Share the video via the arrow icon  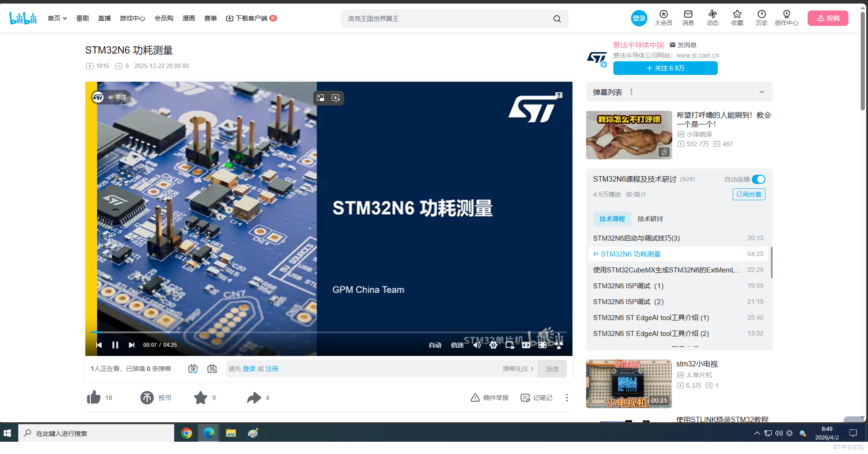point(254,397)
